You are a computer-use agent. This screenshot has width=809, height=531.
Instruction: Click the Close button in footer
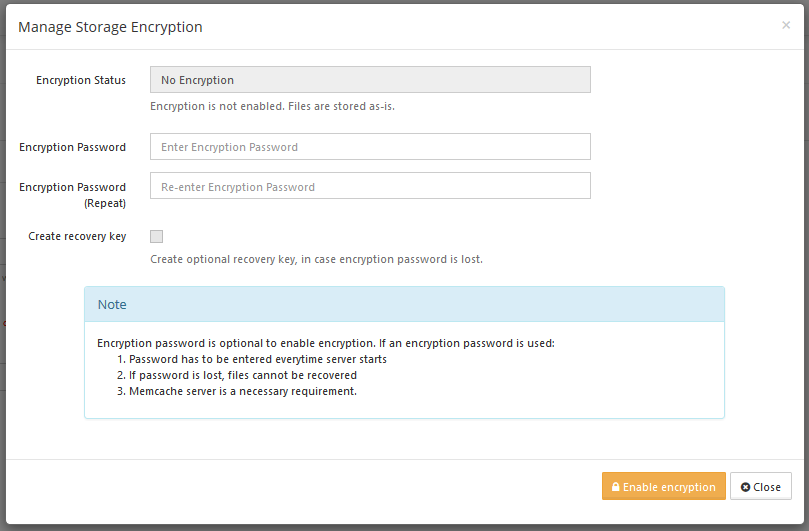pos(761,486)
